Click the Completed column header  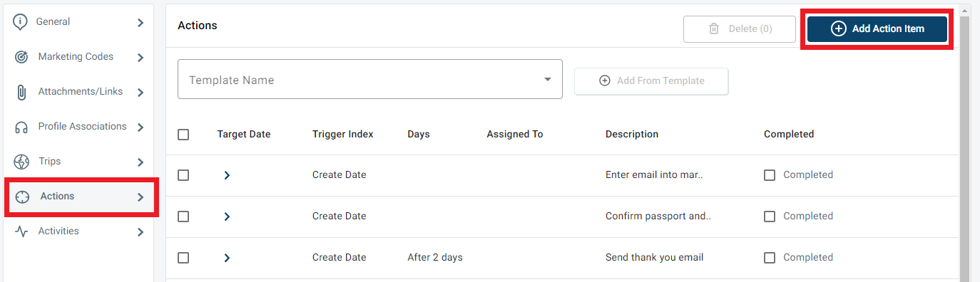[x=789, y=134]
